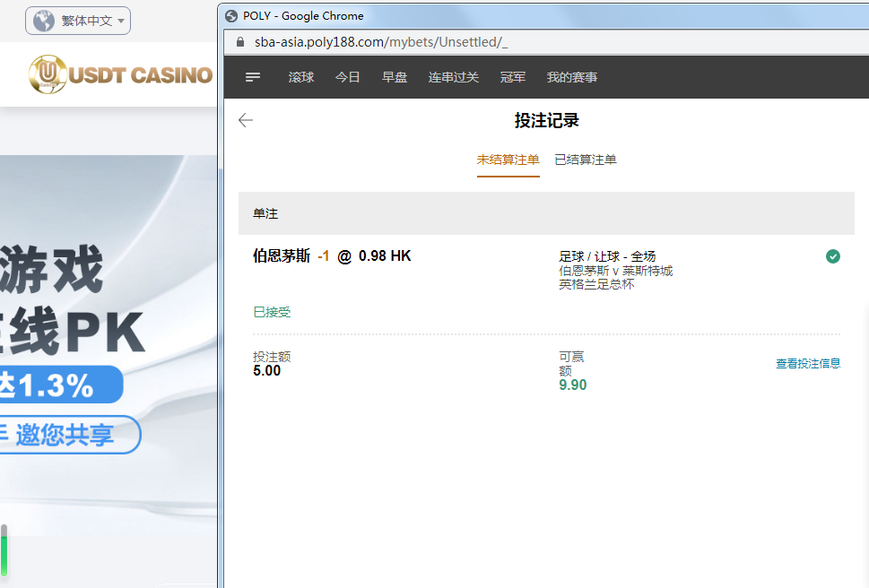Go to the 早盘 section
Viewport: 869px width, 588px height.
pyautogui.click(x=395, y=78)
